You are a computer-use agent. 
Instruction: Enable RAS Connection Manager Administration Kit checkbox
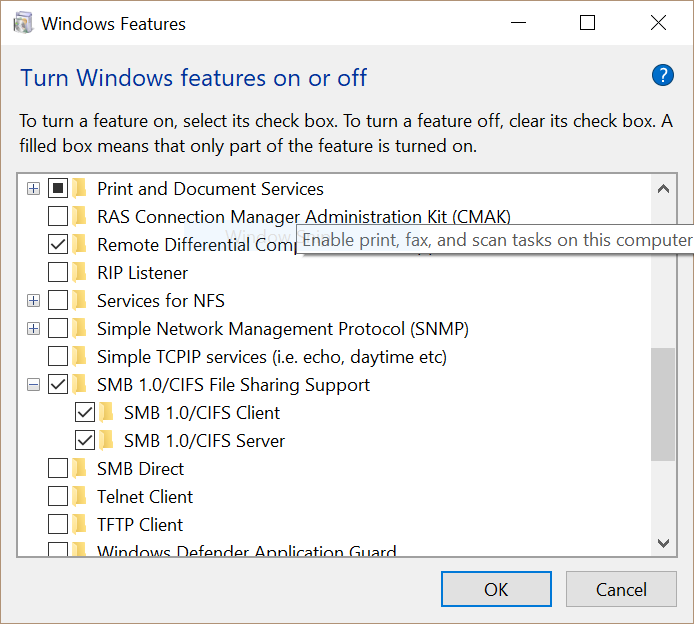click(58, 216)
